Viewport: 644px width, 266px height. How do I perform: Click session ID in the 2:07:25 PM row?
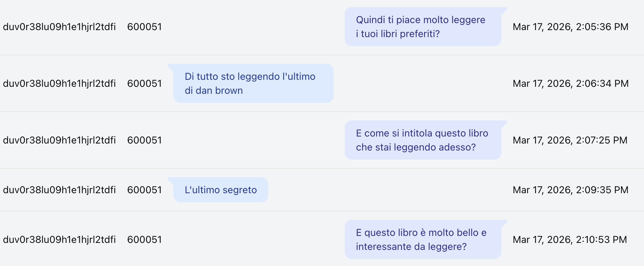coord(59,140)
